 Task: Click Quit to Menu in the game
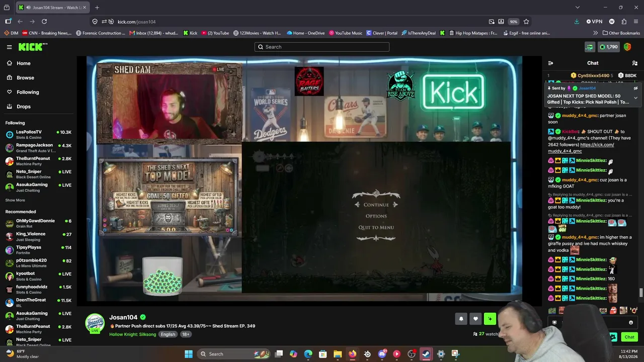point(376,227)
